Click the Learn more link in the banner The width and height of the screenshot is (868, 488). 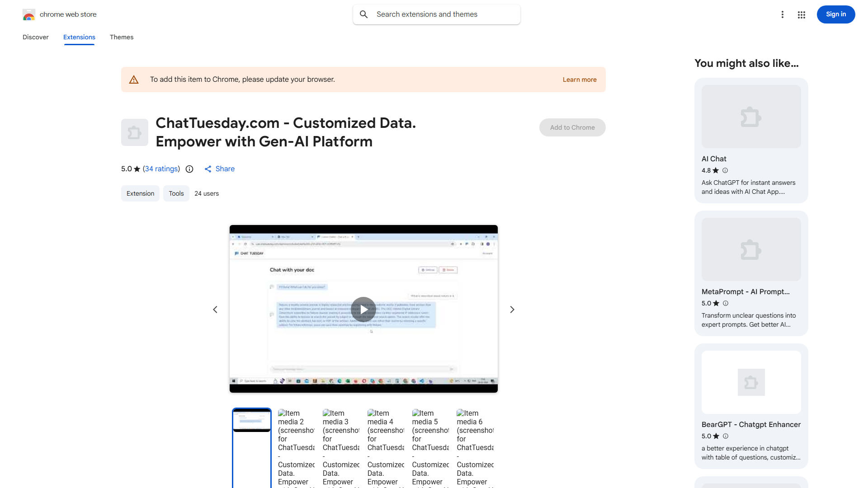[579, 79]
